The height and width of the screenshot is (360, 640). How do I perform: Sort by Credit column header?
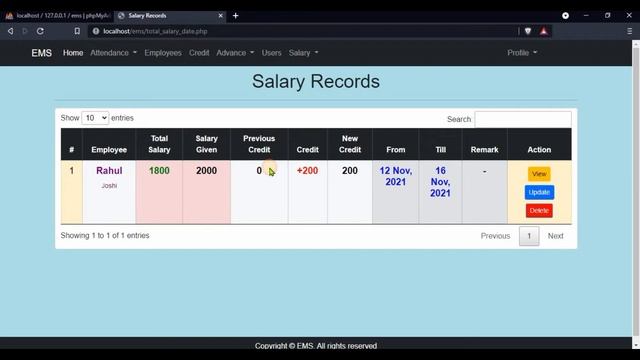pyautogui.click(x=308, y=144)
